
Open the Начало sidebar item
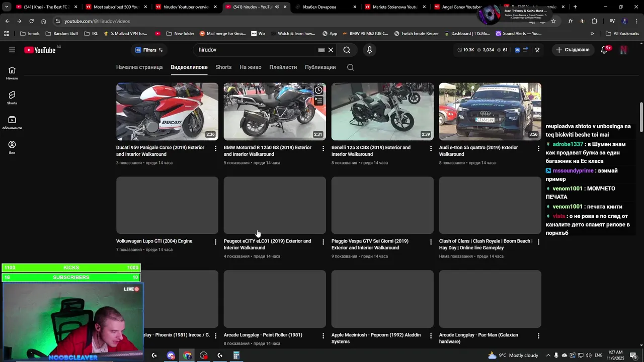point(12,73)
